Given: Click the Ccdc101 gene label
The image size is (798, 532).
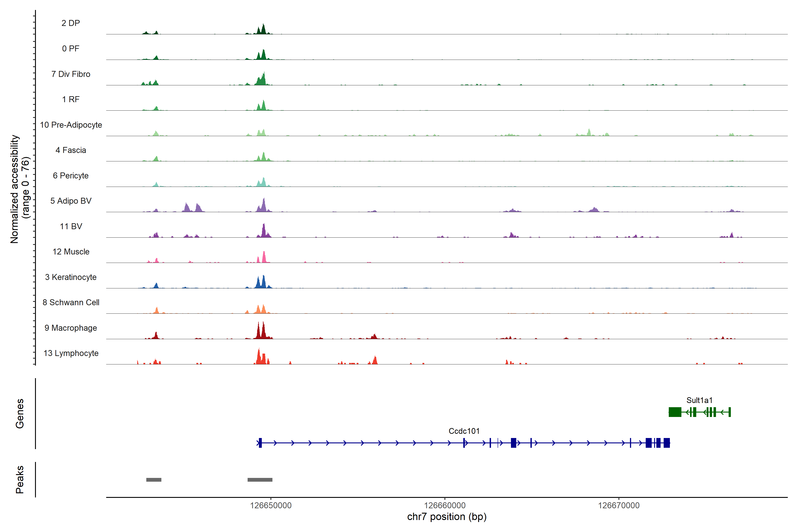Looking at the screenshot, I should pos(464,431).
